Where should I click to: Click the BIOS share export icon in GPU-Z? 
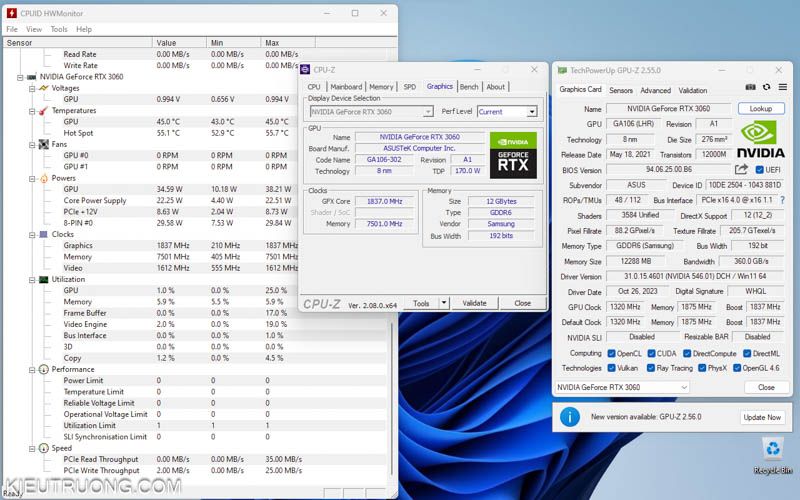point(741,169)
